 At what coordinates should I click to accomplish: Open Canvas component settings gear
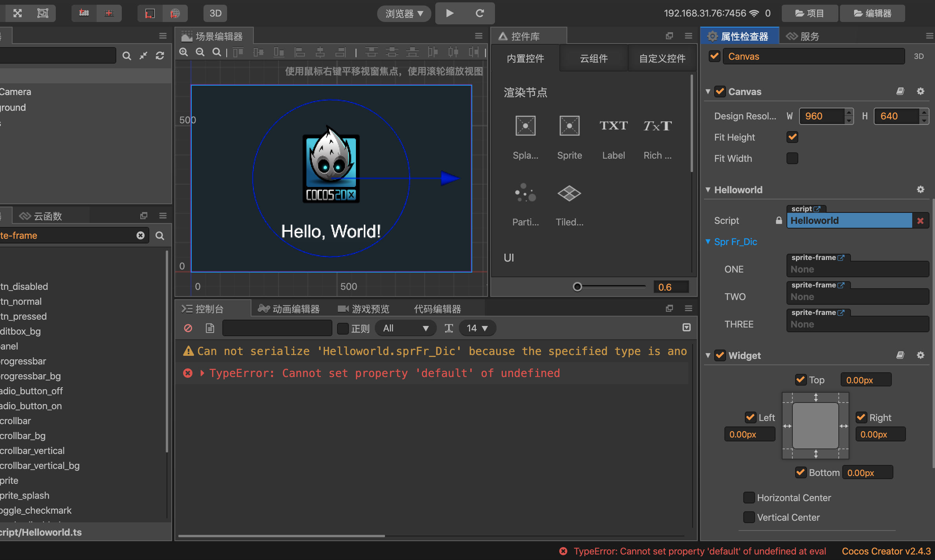click(x=920, y=92)
